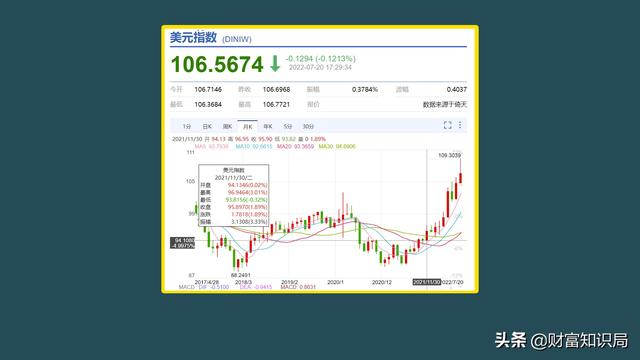Click the 美元指数 title link
The width and height of the screenshot is (640, 360).
pyautogui.click(x=193, y=38)
